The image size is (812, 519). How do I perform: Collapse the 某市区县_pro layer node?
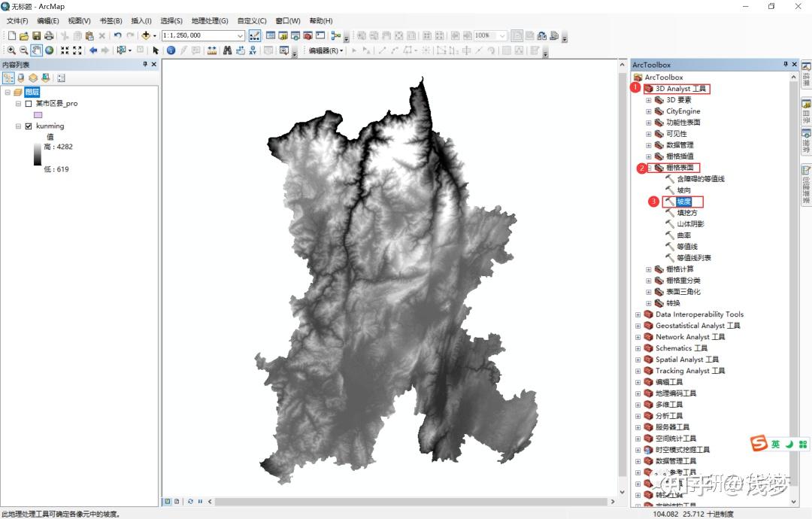[x=18, y=104]
